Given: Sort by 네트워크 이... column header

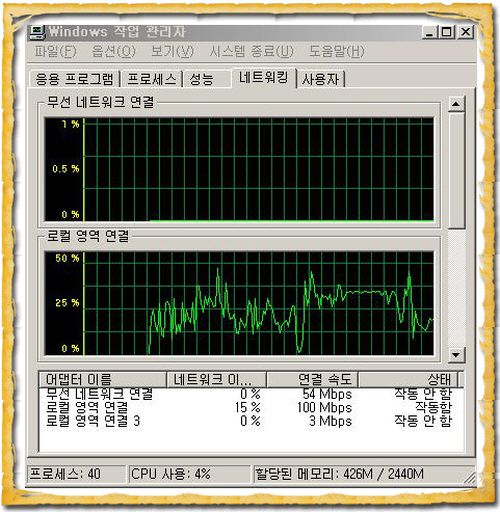Looking at the screenshot, I should click(x=216, y=379).
